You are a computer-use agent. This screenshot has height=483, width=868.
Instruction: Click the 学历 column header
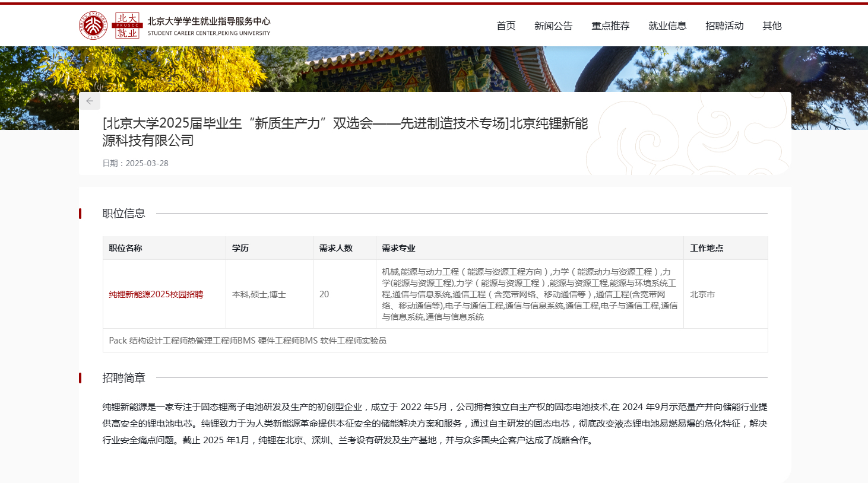tap(270, 248)
